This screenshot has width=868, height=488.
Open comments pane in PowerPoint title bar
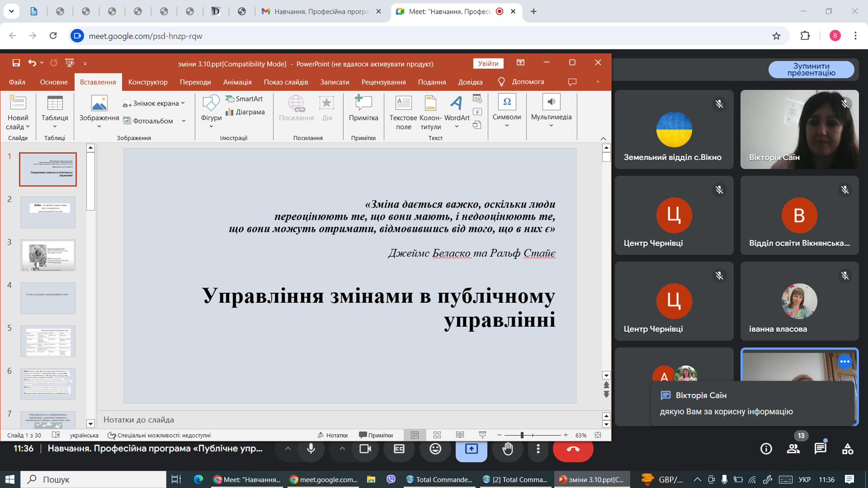(x=572, y=82)
